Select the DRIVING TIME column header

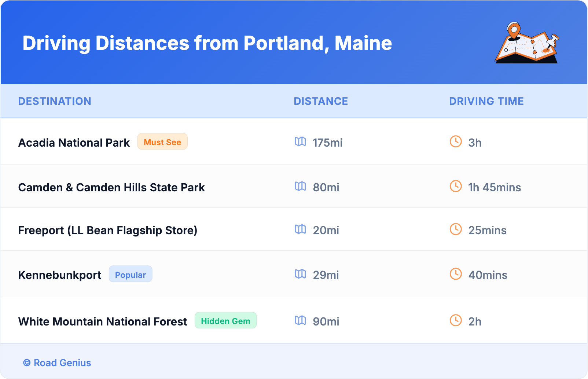(486, 101)
